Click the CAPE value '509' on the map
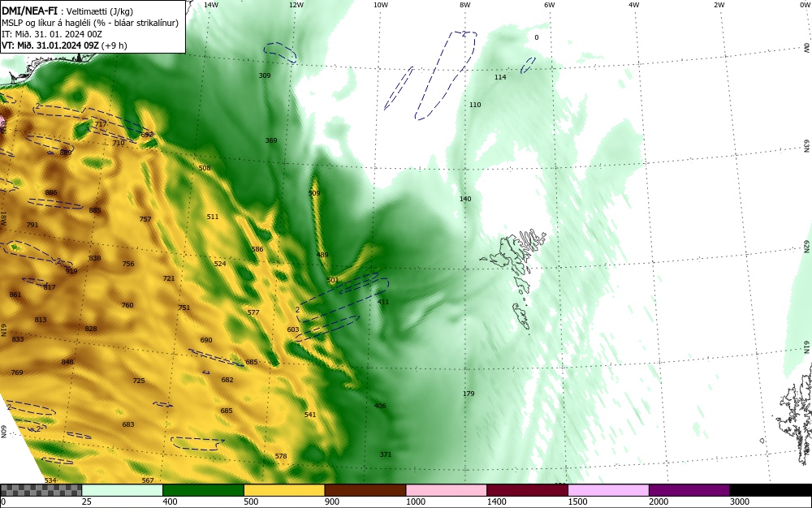 coord(314,193)
